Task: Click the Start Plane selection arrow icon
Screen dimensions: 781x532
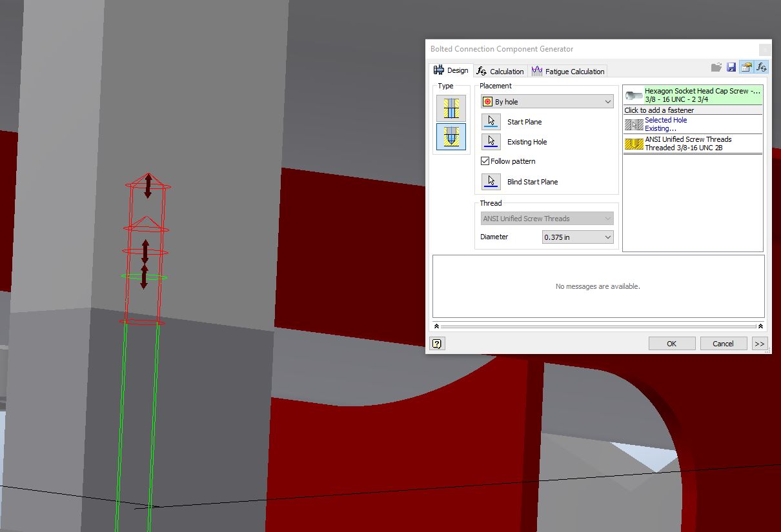Action: [x=491, y=121]
